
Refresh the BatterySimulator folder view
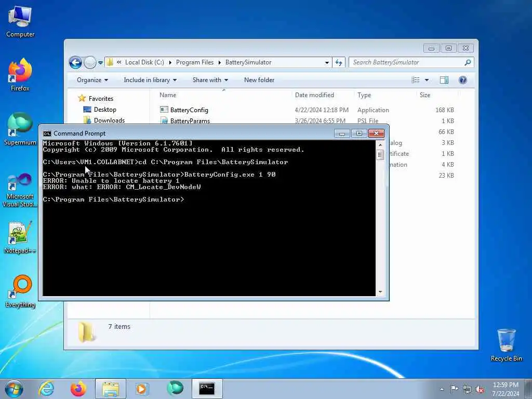coord(339,62)
